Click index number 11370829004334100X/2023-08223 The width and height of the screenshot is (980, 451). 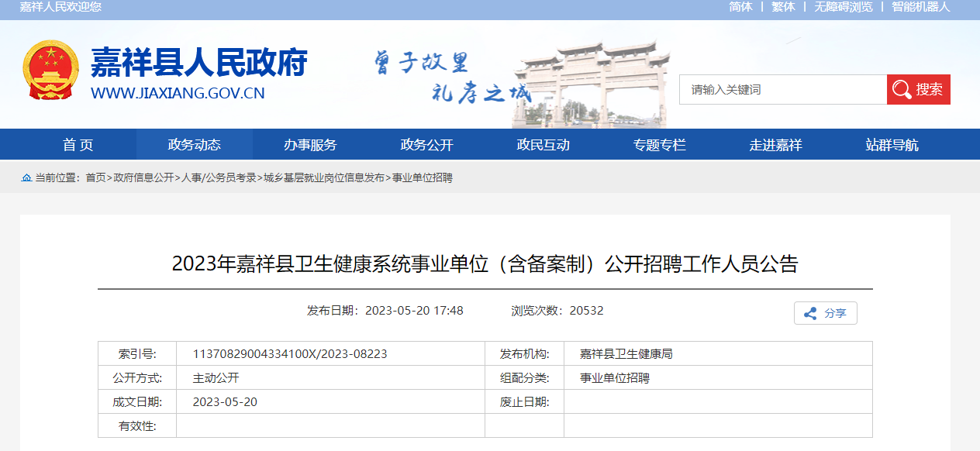290,354
